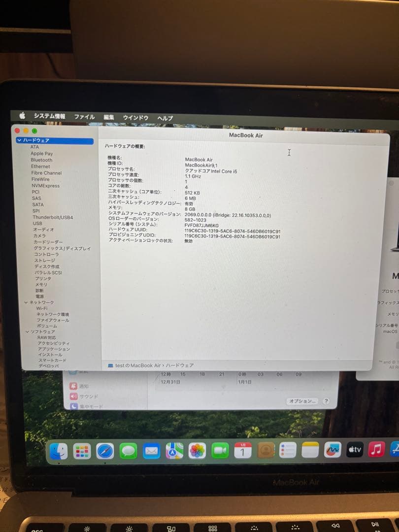
Task: Collapse the ネットワーク tree section
Action: click(27, 302)
